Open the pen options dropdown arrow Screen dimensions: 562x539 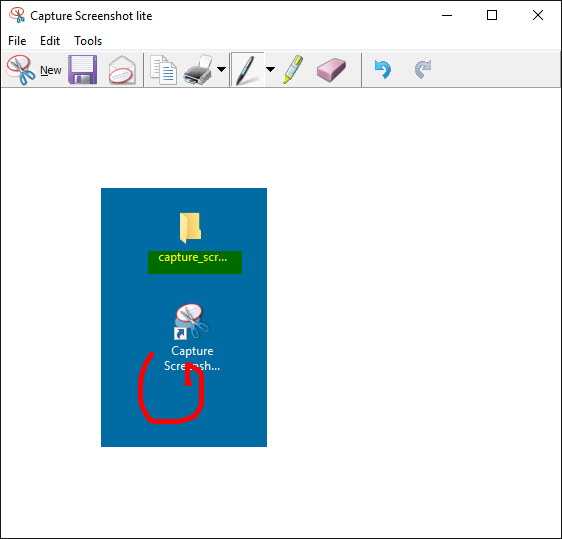click(271, 70)
